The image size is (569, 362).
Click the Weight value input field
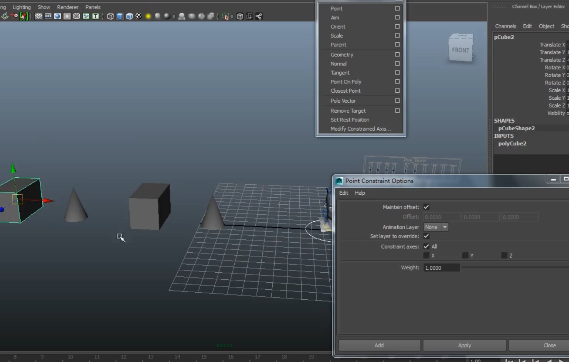coord(442,268)
